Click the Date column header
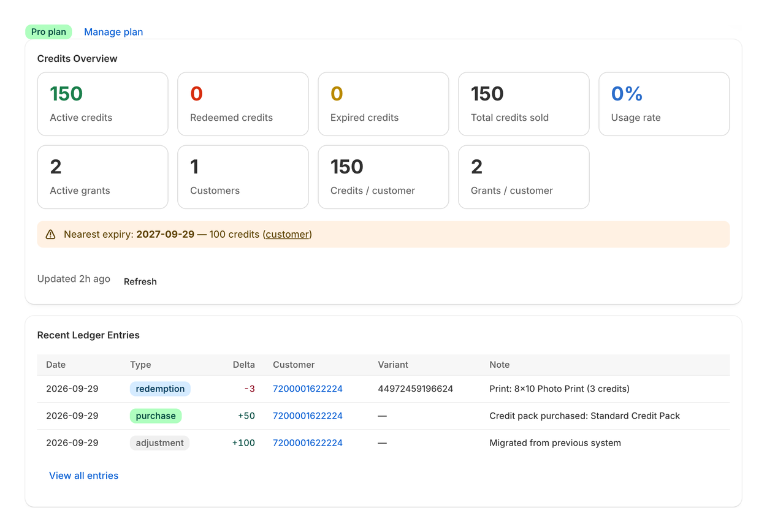 pos(56,365)
